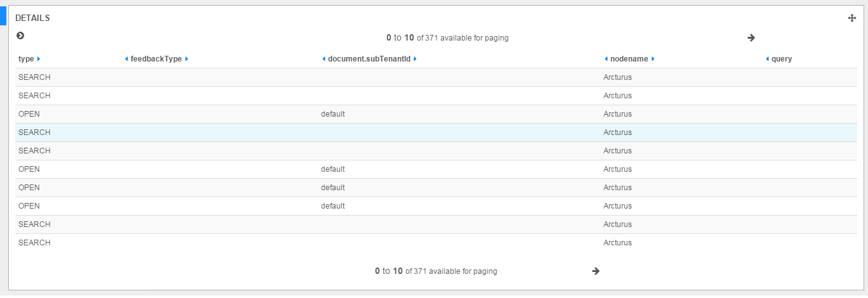Screen dimensions: 868x298
Task: Click the move panel icon
Action: [x=852, y=18]
